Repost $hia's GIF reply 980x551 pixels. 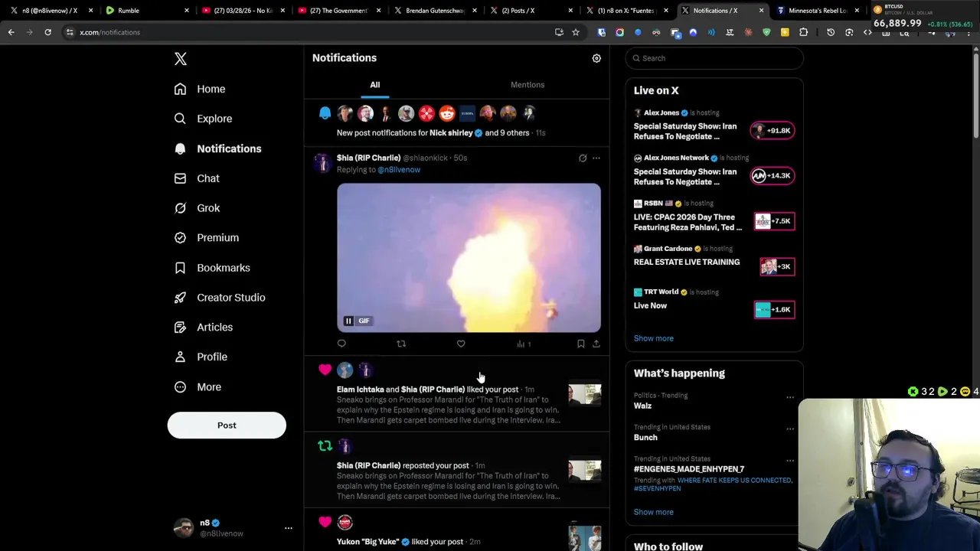click(x=401, y=344)
